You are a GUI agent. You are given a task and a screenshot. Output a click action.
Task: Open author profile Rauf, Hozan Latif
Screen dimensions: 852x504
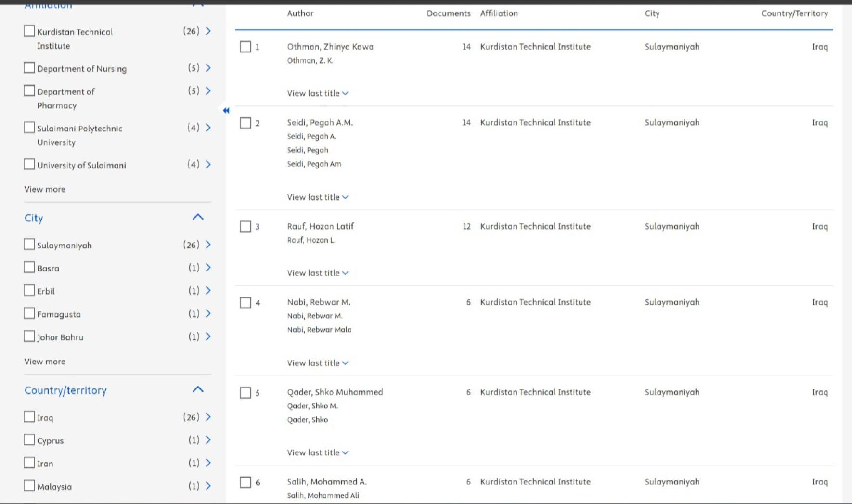pyautogui.click(x=321, y=226)
